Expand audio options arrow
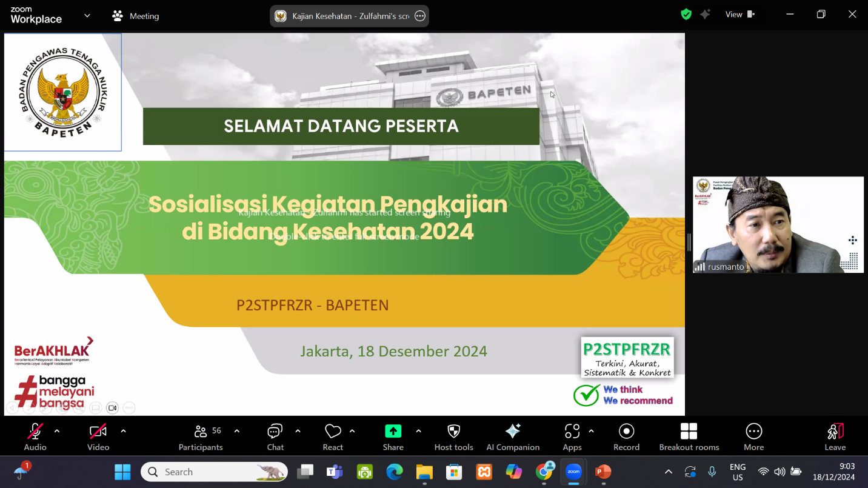 pyautogui.click(x=57, y=431)
